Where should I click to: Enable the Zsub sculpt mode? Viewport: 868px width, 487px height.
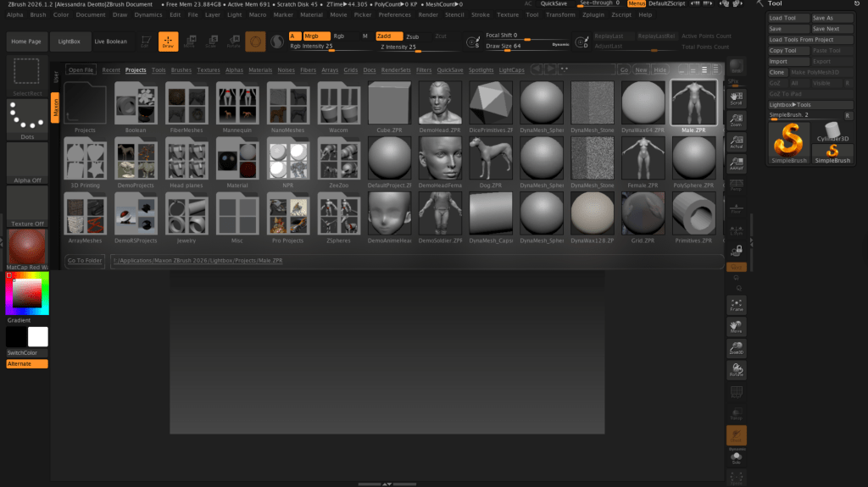(x=413, y=36)
